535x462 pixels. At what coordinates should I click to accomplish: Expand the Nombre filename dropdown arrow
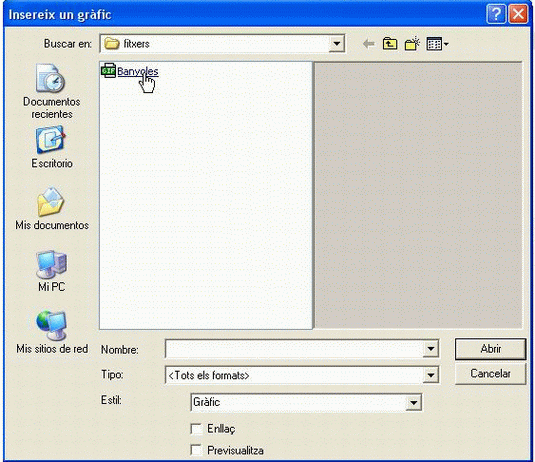pyautogui.click(x=431, y=349)
